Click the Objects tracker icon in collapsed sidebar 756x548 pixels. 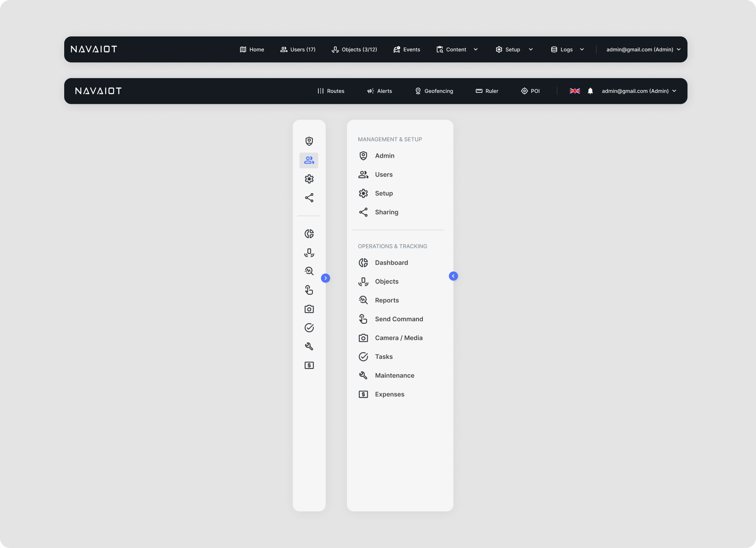[x=309, y=253]
